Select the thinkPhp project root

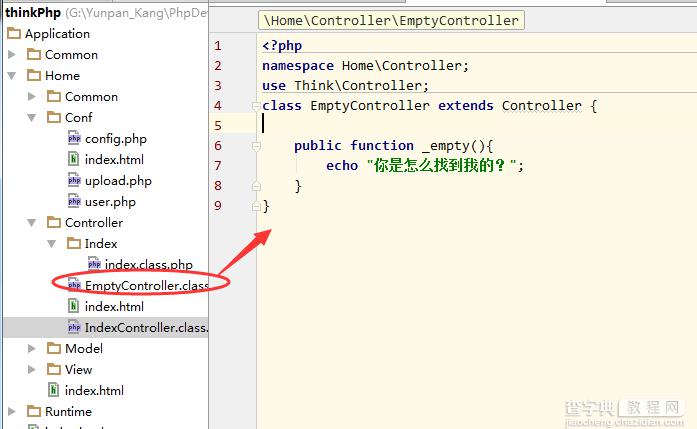[x=33, y=12]
